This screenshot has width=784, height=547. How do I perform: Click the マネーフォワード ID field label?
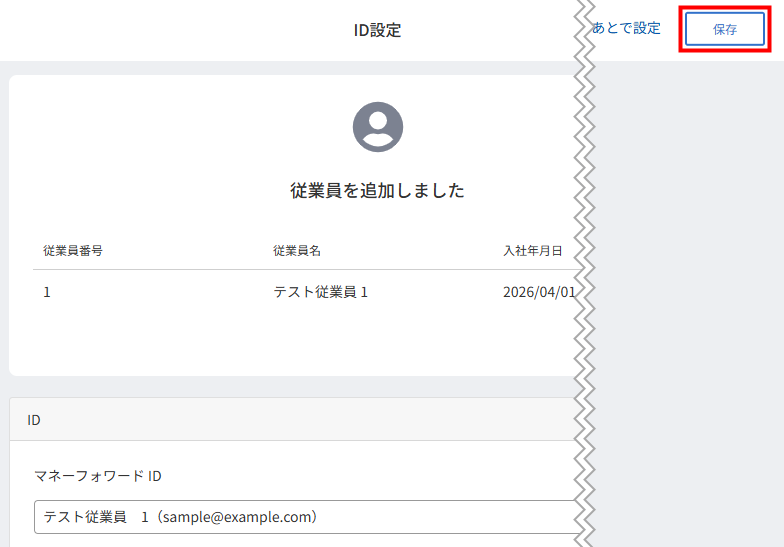[x=98, y=476]
